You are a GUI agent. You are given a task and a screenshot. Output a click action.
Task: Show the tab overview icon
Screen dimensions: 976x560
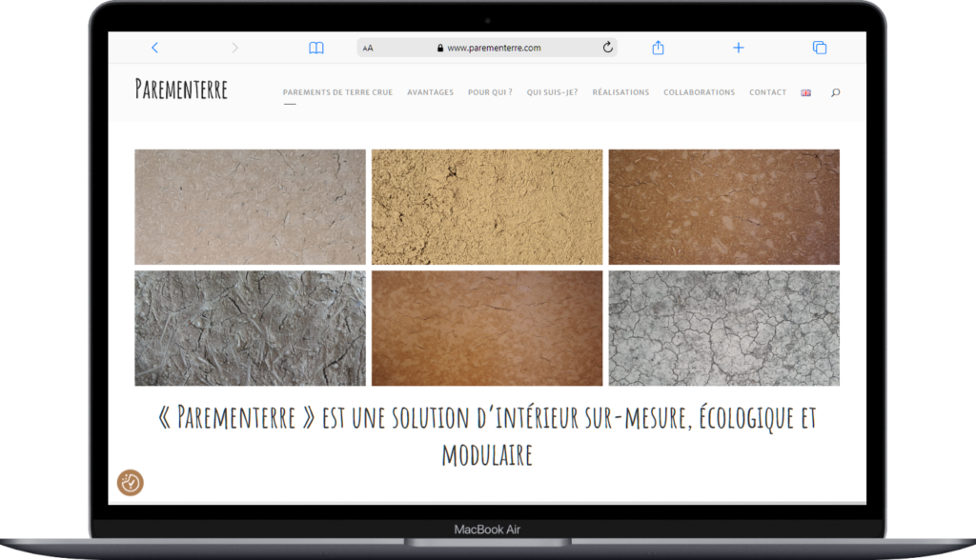click(819, 48)
